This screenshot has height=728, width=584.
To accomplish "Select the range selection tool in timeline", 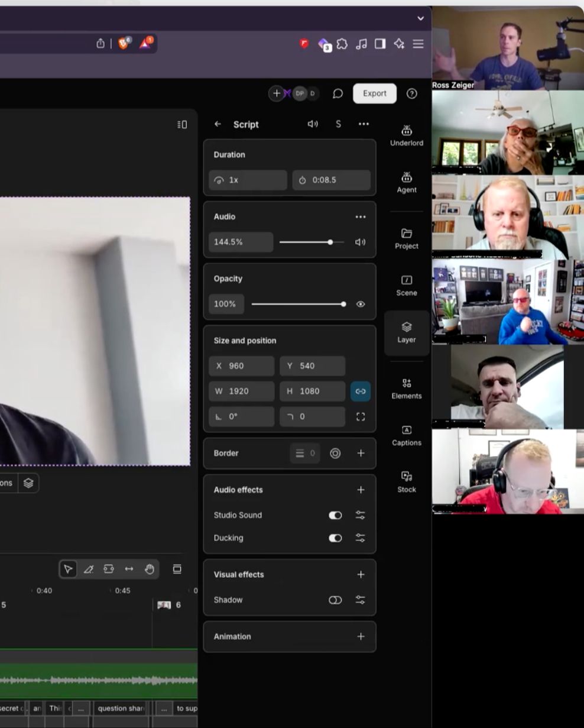I will pyautogui.click(x=109, y=569).
